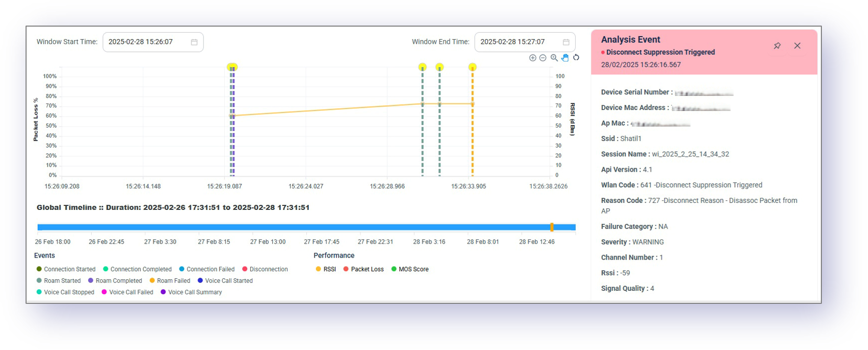Activate the hand pan tool
Screen dimensions: 868x350
click(x=565, y=58)
